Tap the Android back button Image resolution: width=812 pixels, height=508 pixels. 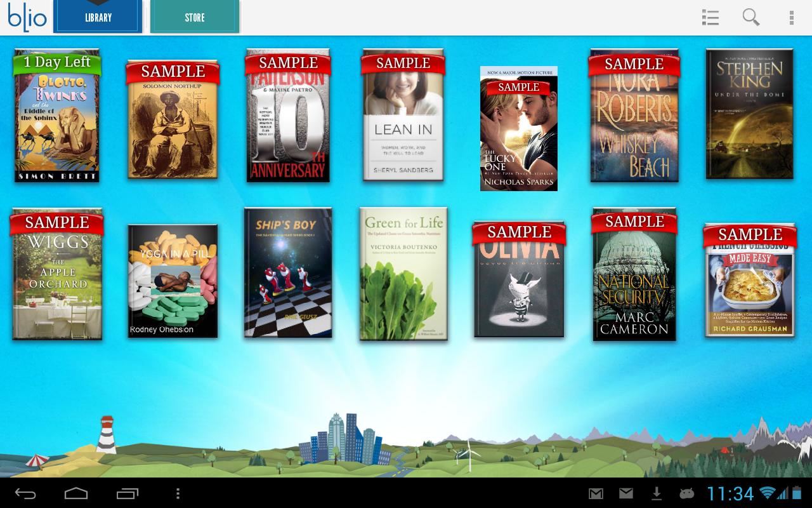tap(25, 493)
